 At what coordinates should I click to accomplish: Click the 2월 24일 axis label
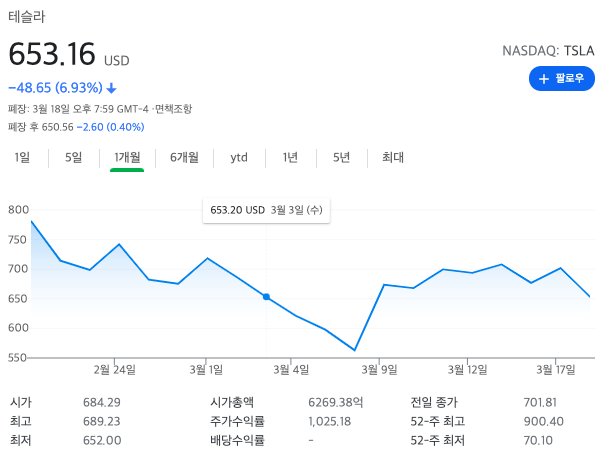click(114, 369)
